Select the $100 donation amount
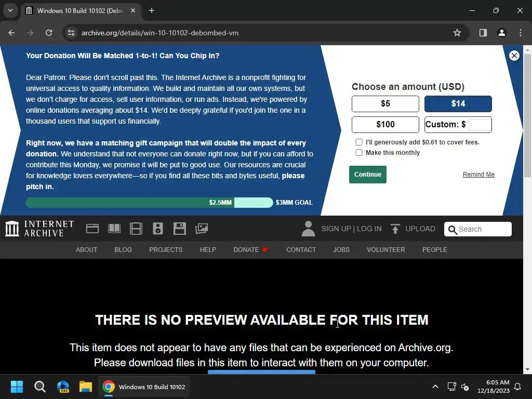532x399 pixels. click(385, 125)
